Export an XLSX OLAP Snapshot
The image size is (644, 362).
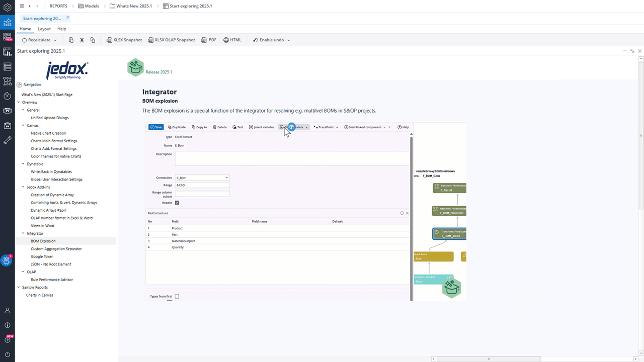[x=171, y=40]
